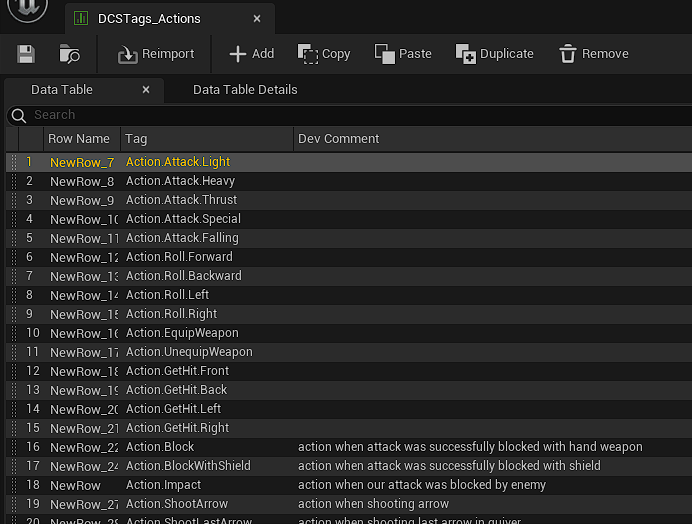Grab the drag handle of row 1
Image resolution: width=692 pixels, height=524 pixels.
12,162
